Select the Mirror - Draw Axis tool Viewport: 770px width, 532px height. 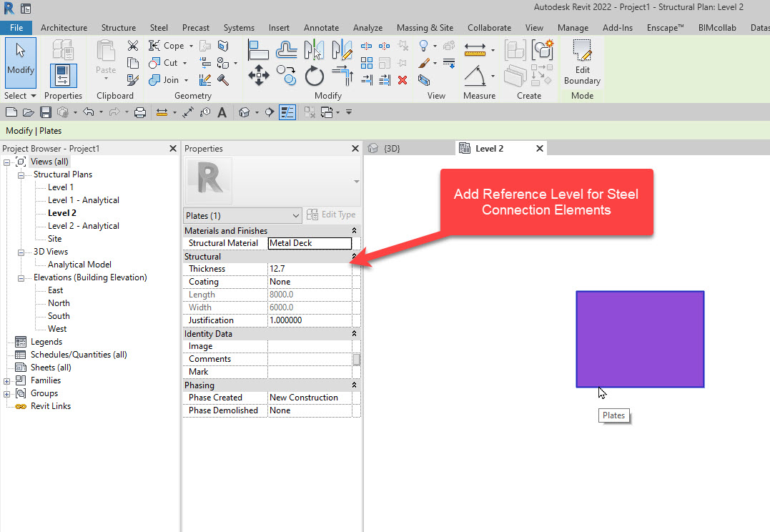[x=342, y=49]
